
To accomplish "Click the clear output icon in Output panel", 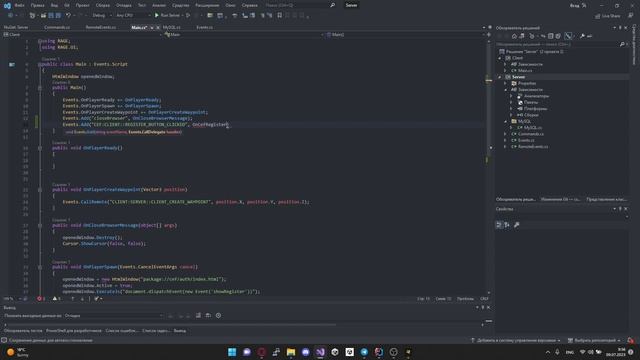I will 198,316.
